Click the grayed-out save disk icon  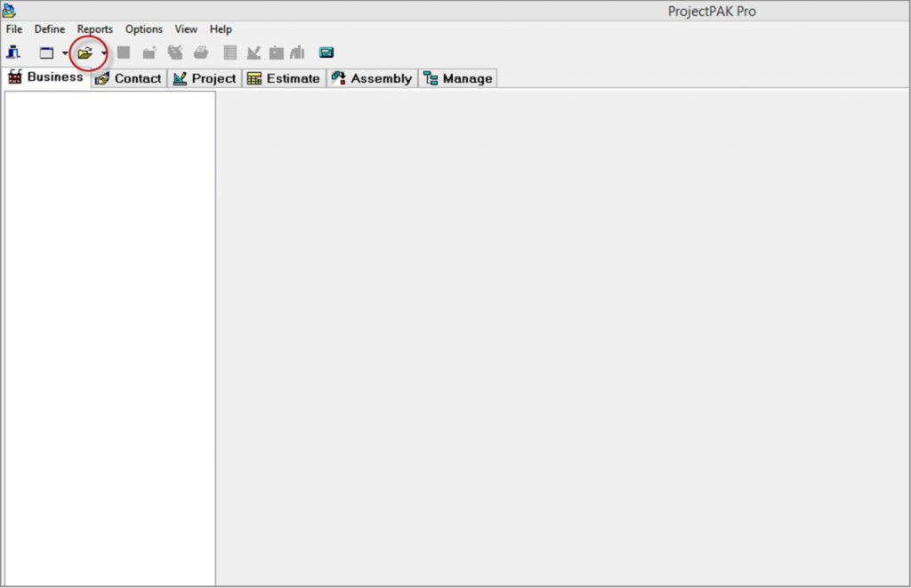124,52
